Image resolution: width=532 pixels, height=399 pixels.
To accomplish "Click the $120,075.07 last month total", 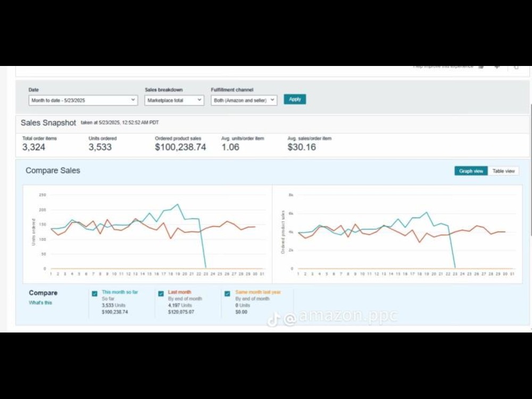I will pyautogui.click(x=181, y=312).
